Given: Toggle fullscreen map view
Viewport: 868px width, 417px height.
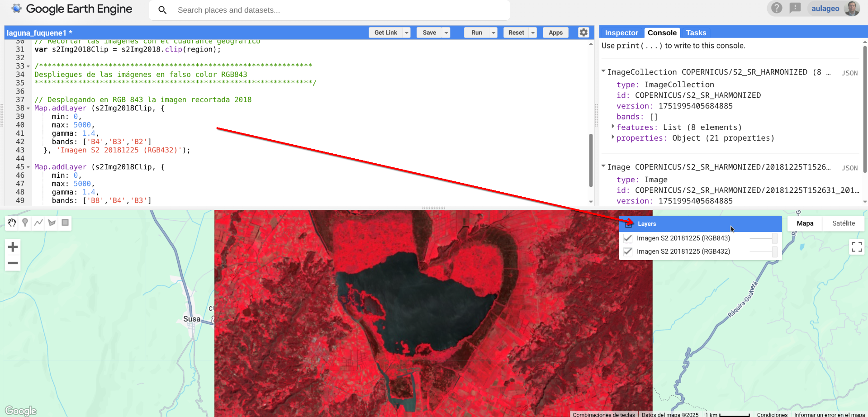Looking at the screenshot, I should pos(856,247).
